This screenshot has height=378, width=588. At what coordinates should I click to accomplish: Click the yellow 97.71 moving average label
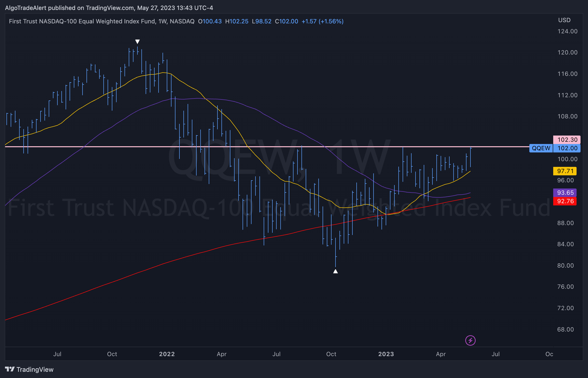click(565, 171)
